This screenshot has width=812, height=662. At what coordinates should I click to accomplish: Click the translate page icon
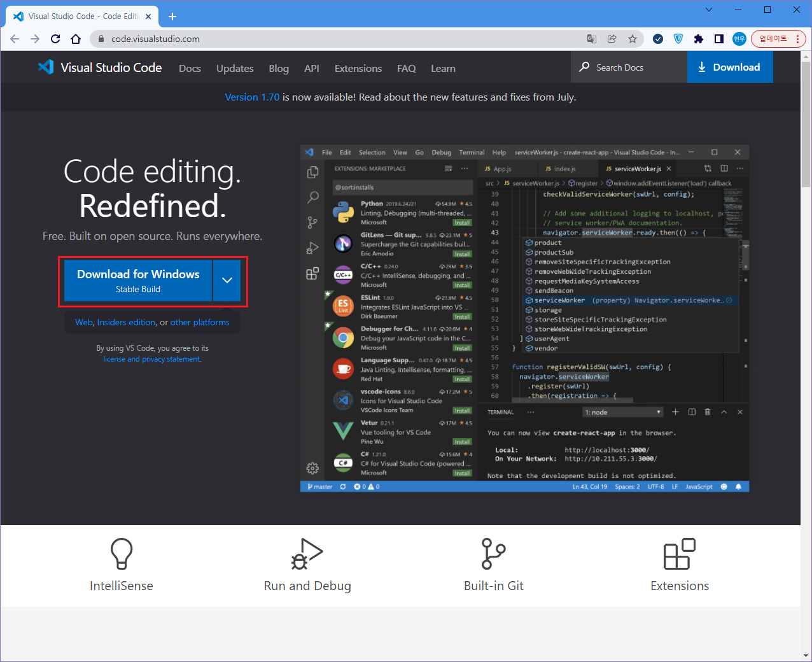coord(592,39)
